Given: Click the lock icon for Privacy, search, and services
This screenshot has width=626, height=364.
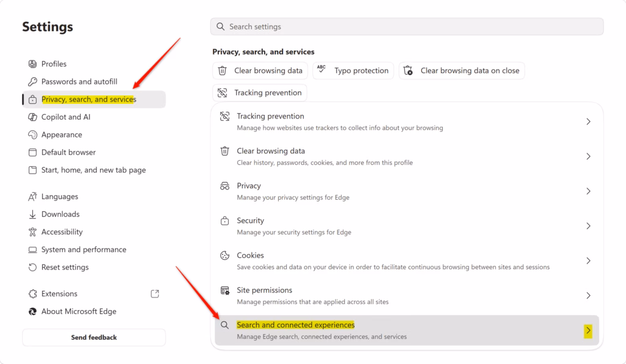Looking at the screenshot, I should point(32,100).
